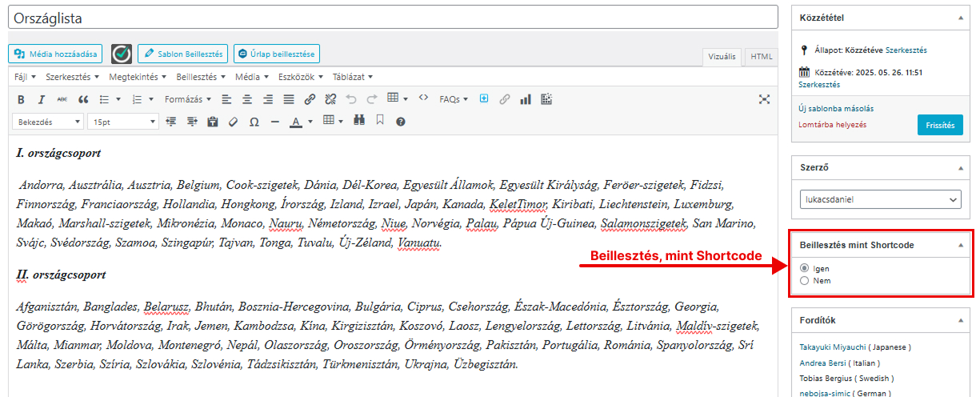Align text left
The image size is (980, 397).
[x=227, y=99]
